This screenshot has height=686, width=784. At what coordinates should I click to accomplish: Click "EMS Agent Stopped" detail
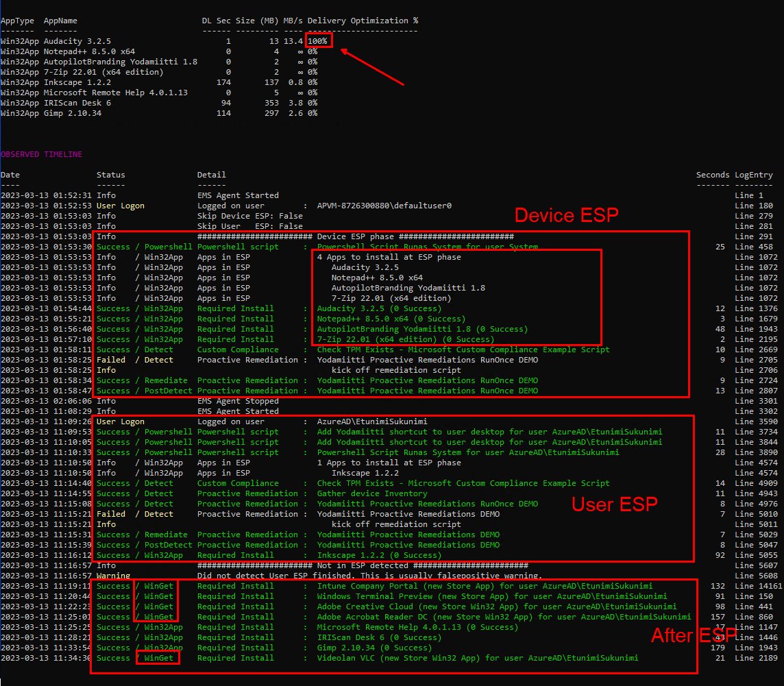[238, 400]
